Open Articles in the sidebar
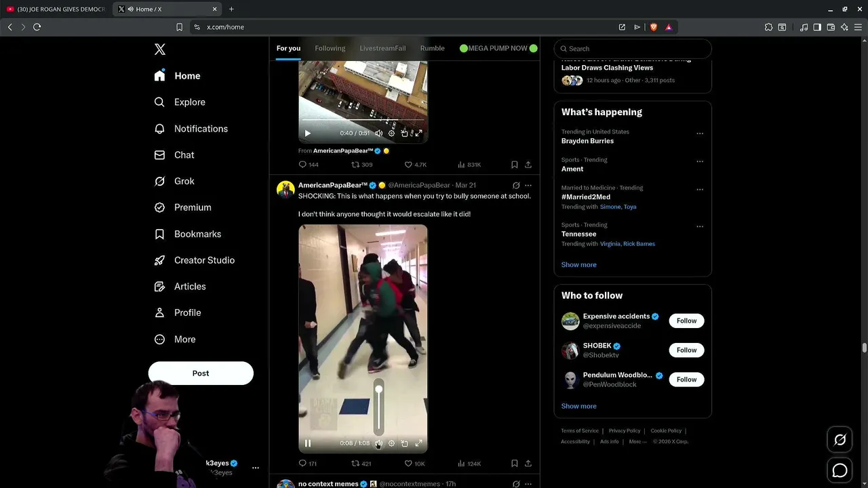Image resolution: width=868 pixels, height=488 pixels. click(x=180, y=287)
